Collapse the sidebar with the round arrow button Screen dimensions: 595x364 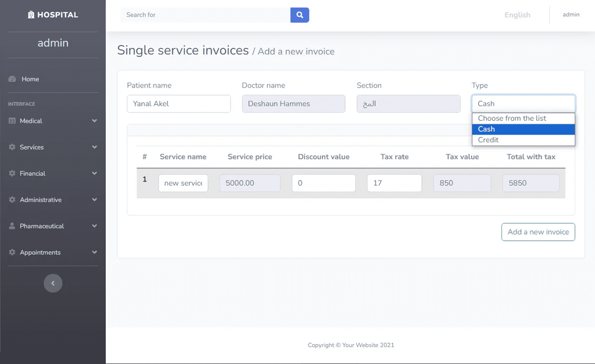tap(53, 283)
